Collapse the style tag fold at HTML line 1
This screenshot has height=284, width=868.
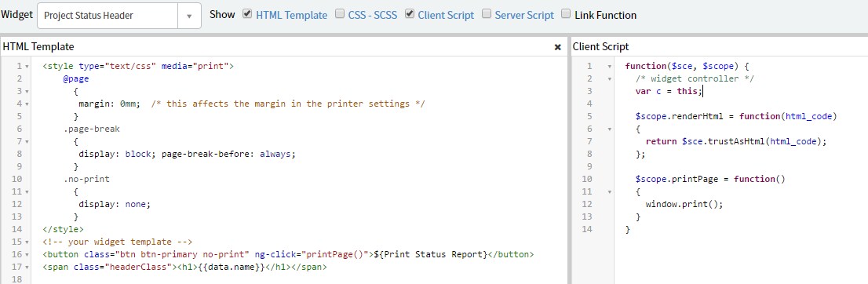(x=27, y=67)
